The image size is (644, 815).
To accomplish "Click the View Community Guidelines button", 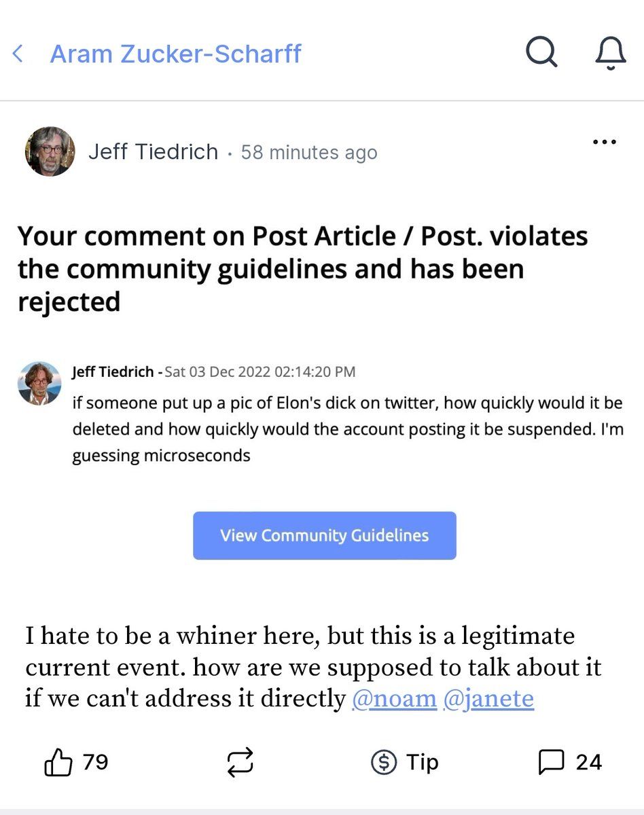I will click(324, 535).
